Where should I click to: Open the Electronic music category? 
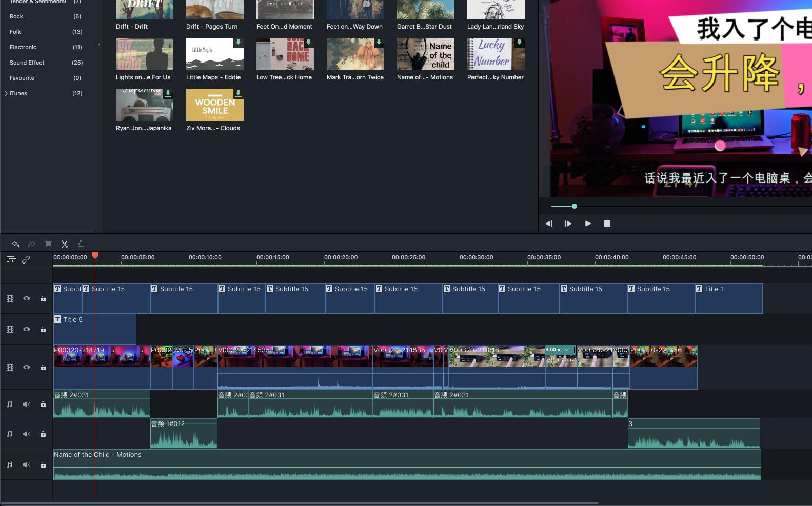23,47
